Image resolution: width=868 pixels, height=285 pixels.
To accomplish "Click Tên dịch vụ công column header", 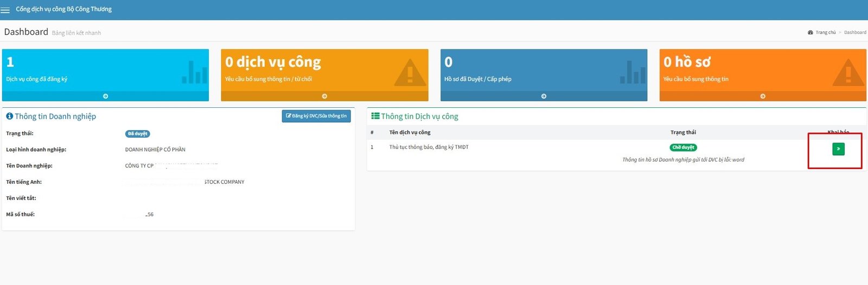I will coord(410,132).
